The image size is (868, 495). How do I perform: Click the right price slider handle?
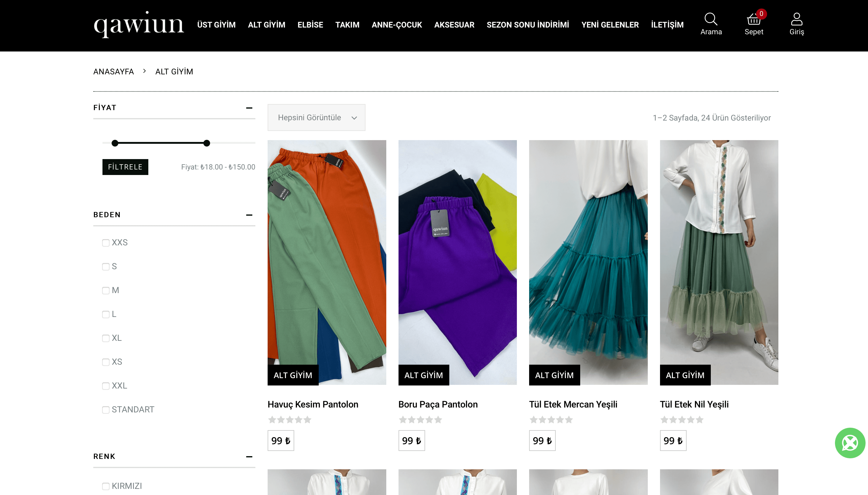tap(207, 143)
